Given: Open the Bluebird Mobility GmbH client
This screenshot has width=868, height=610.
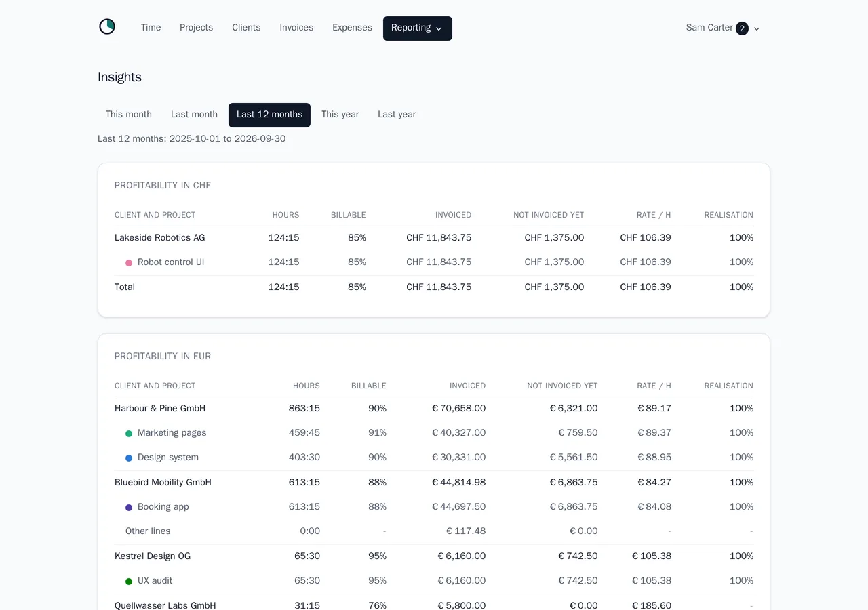Looking at the screenshot, I should pos(163,483).
